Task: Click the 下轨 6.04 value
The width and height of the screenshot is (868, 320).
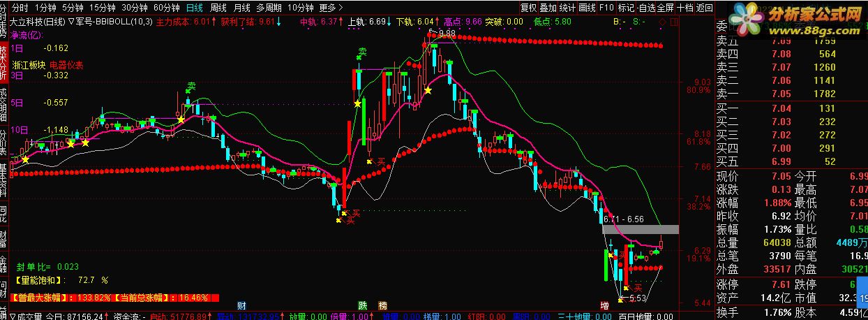Action: 418,22
